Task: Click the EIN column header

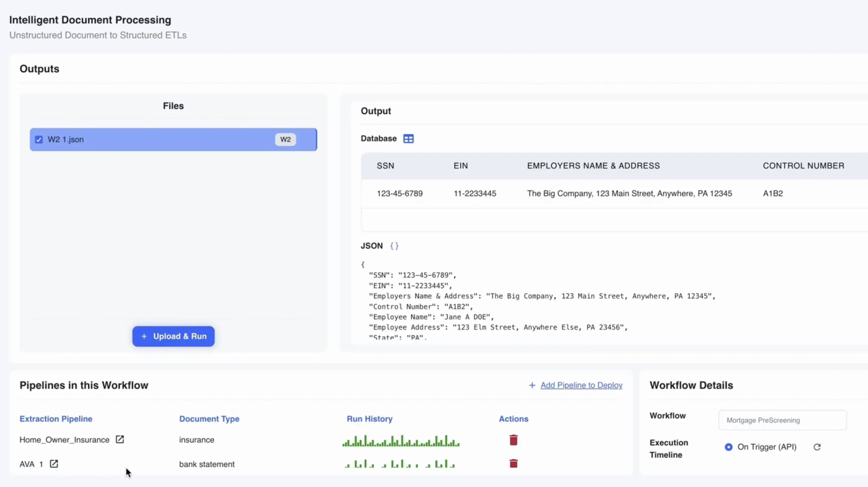Action: (461, 166)
